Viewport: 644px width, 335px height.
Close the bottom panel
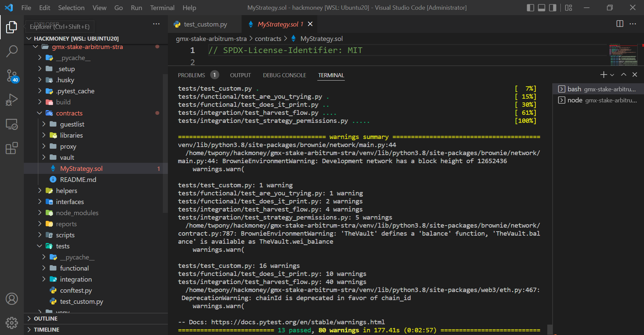[x=635, y=75]
